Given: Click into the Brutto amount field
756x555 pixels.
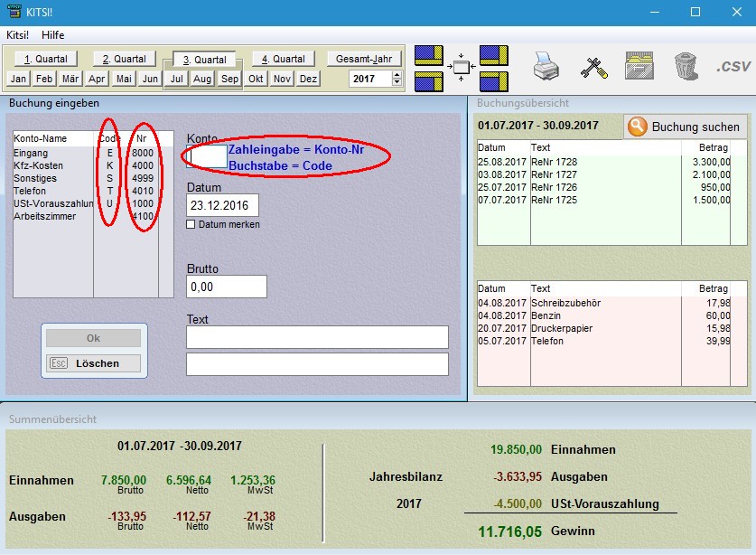Looking at the screenshot, I should 226,287.
